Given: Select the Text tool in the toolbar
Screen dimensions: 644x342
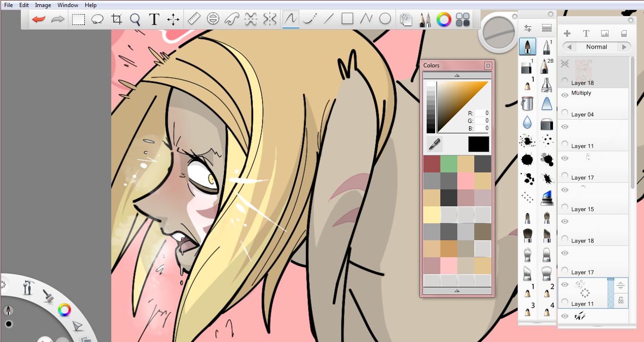Looking at the screenshot, I should [x=154, y=19].
